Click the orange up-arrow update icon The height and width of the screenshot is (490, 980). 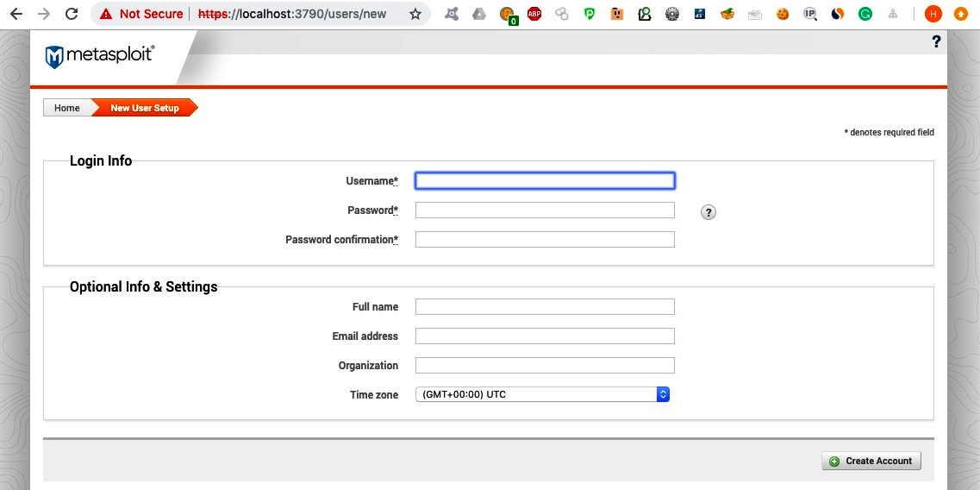click(x=961, y=14)
